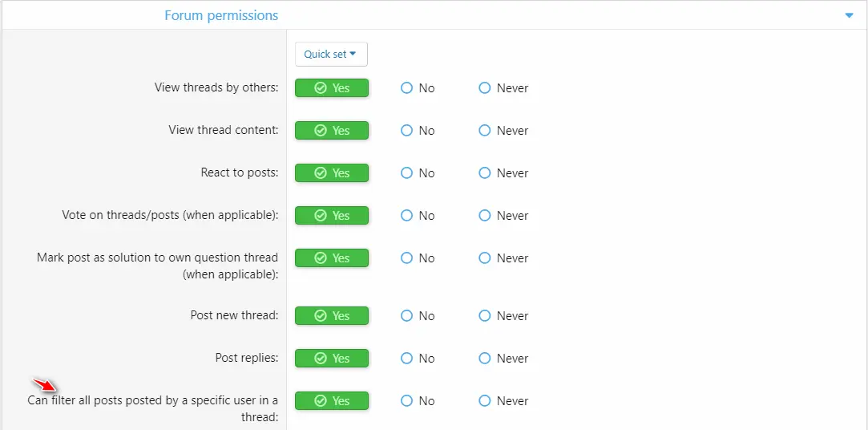This screenshot has width=868, height=430.
Task: Set Post replies to Never
Action: pos(504,359)
